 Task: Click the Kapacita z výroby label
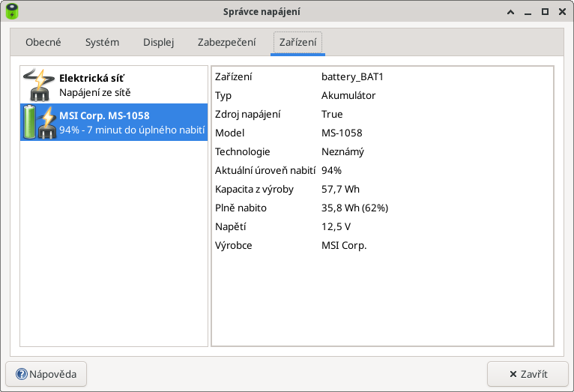click(255, 190)
